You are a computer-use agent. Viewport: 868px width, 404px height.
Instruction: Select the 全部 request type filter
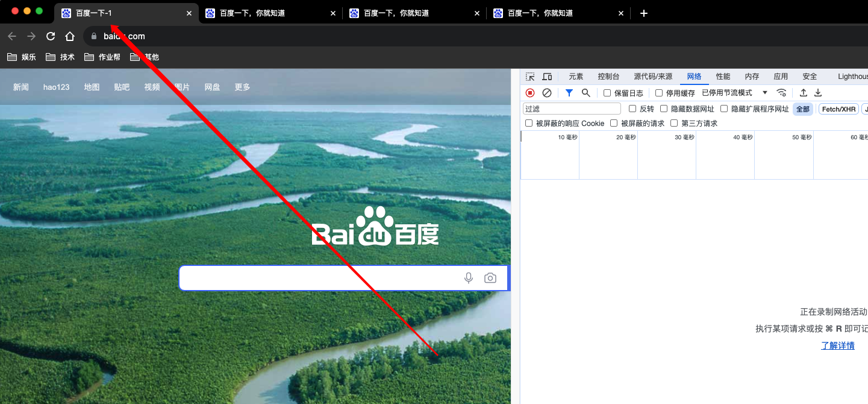click(803, 109)
